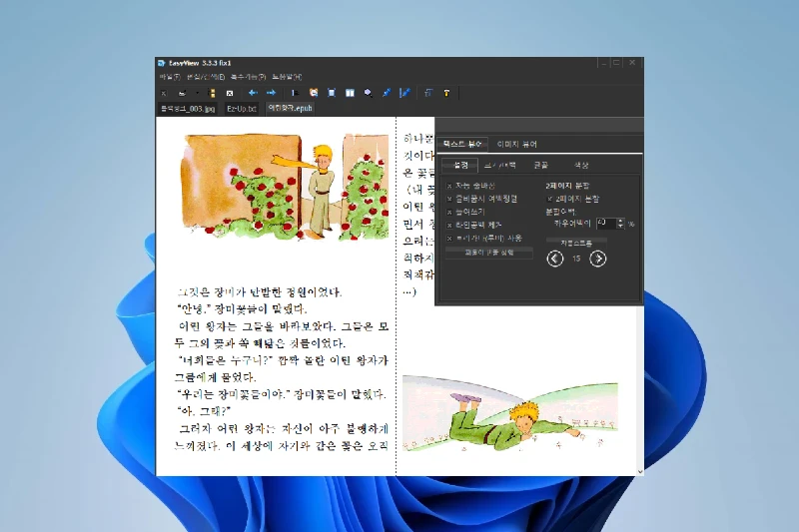This screenshot has height=532, width=799.
Task: Toggle the 줄바꿈시 여백정렬 checkbox
Action: [449, 199]
